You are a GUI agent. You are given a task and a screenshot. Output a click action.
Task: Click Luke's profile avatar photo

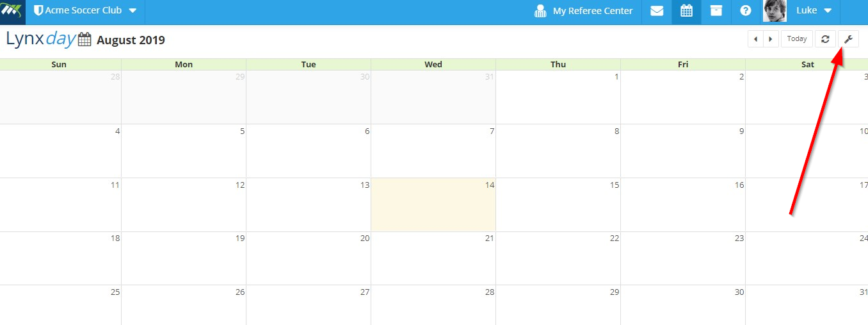[x=775, y=11]
